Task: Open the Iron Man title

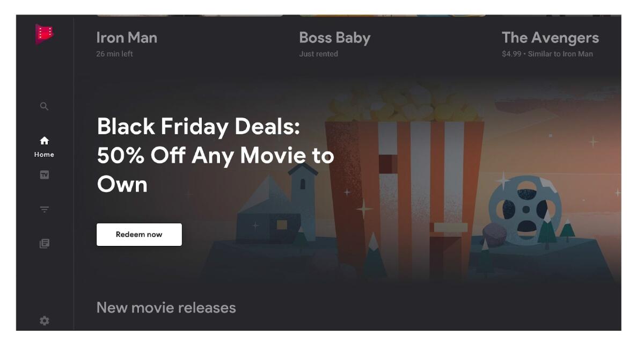Action: tap(127, 38)
